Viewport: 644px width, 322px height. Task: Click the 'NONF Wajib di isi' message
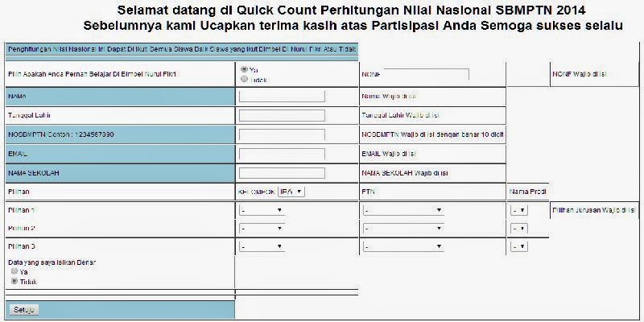coord(580,74)
